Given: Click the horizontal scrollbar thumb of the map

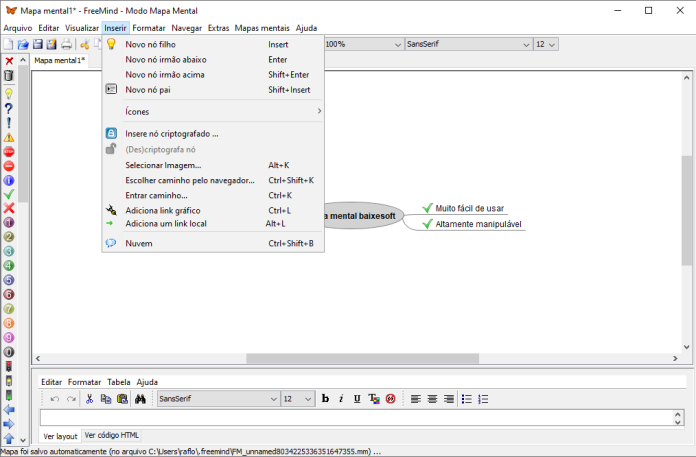Looking at the screenshot, I should (x=362, y=358).
